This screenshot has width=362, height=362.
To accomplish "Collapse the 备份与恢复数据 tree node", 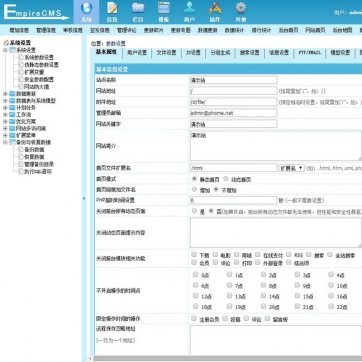I will (5, 142).
